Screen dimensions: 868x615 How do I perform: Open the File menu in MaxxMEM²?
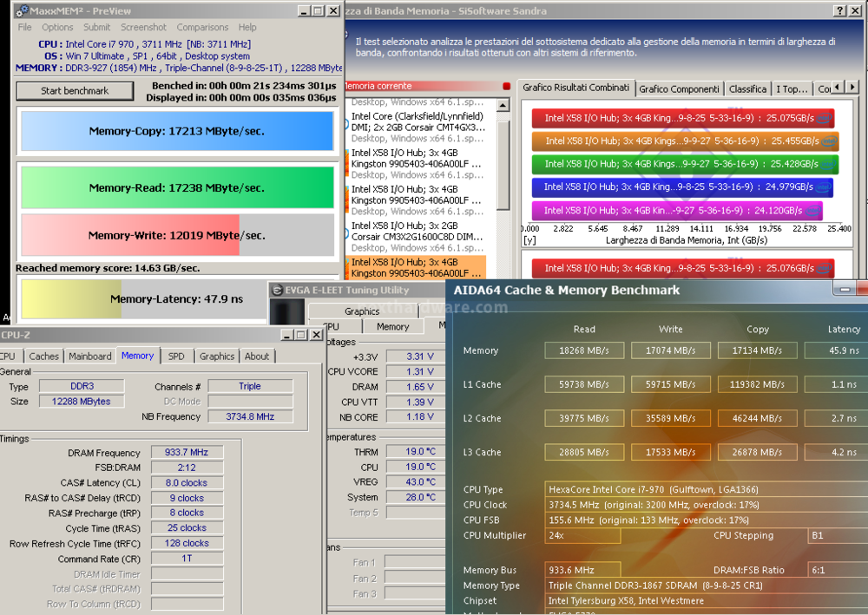pyautogui.click(x=24, y=27)
